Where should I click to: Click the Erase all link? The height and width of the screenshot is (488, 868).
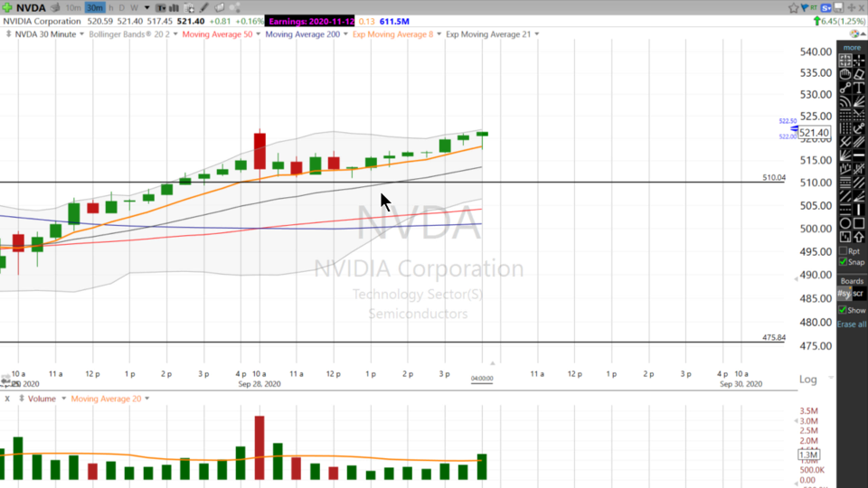click(852, 324)
